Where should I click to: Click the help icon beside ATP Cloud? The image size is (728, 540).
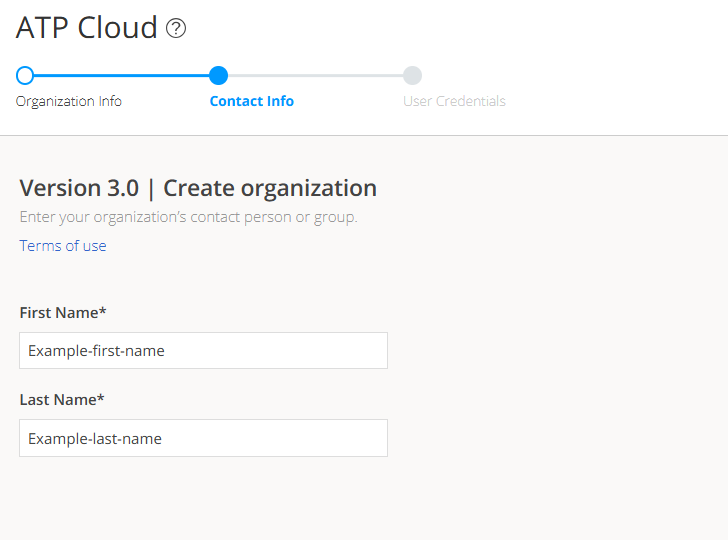pyautogui.click(x=176, y=29)
